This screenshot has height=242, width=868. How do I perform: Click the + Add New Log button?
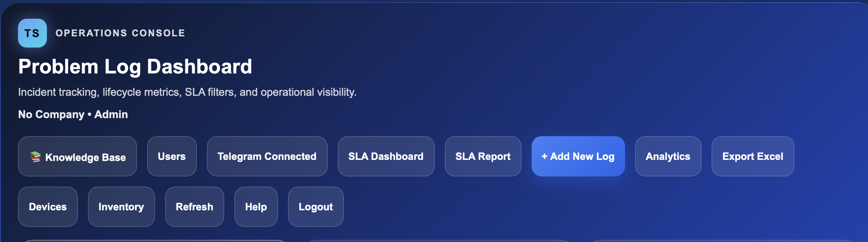pyautogui.click(x=578, y=156)
